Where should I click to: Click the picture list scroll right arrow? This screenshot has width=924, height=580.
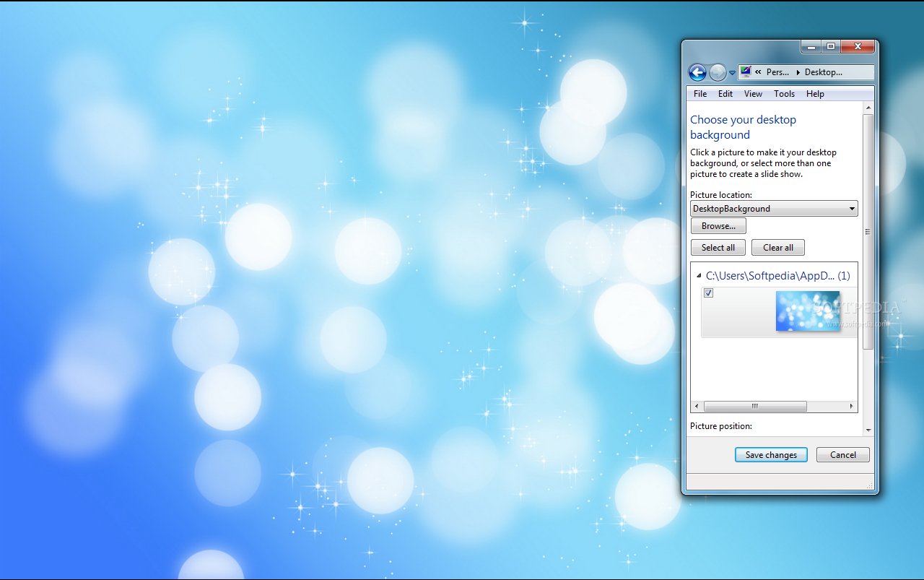[x=852, y=407]
